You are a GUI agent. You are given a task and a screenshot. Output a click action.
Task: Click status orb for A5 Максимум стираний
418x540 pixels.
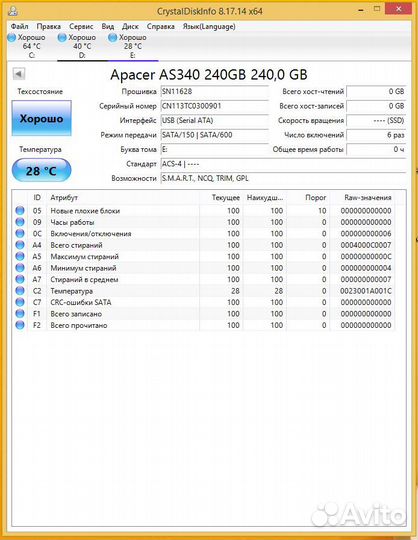pos(20,257)
